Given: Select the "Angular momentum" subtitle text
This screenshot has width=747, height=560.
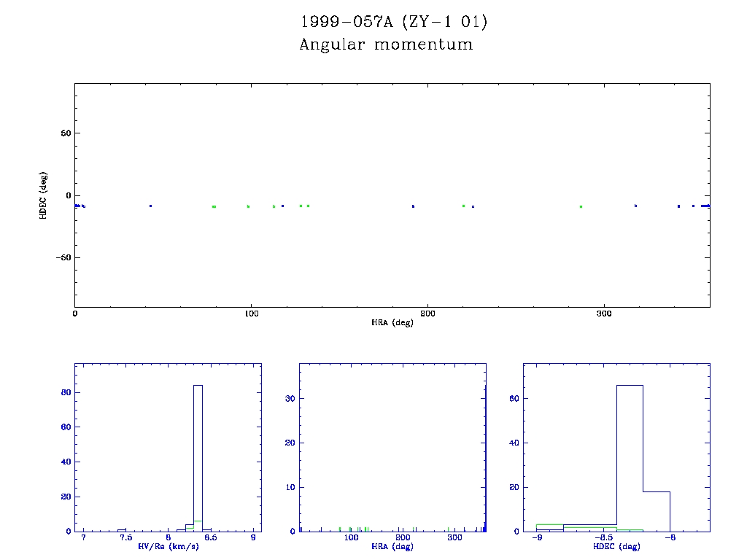Looking at the screenshot, I should pos(386,44).
